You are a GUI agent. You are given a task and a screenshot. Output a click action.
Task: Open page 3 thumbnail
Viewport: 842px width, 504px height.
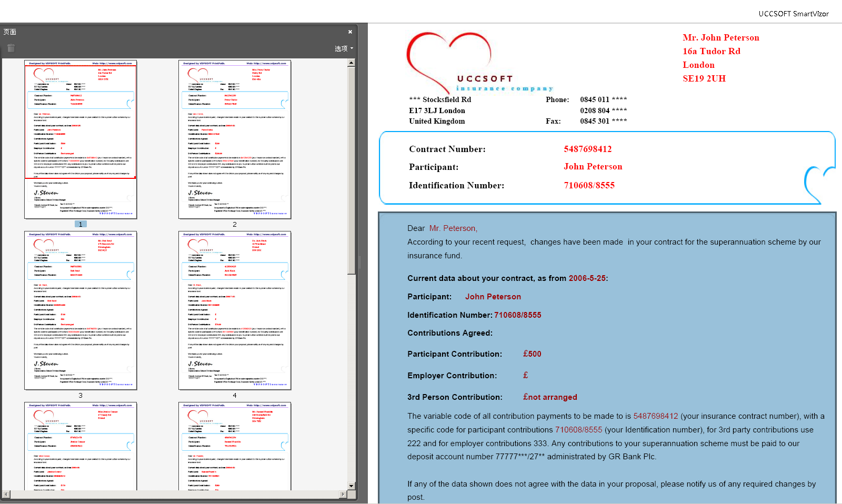81,310
